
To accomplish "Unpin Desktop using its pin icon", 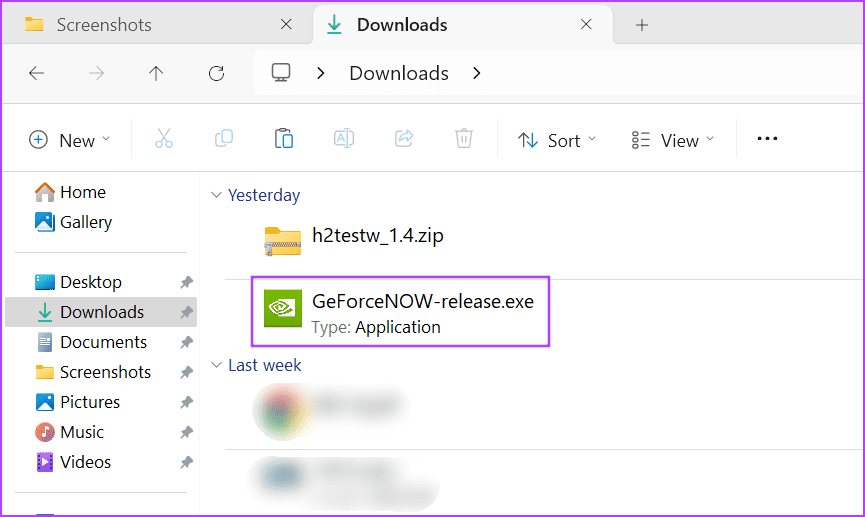I will [186, 283].
